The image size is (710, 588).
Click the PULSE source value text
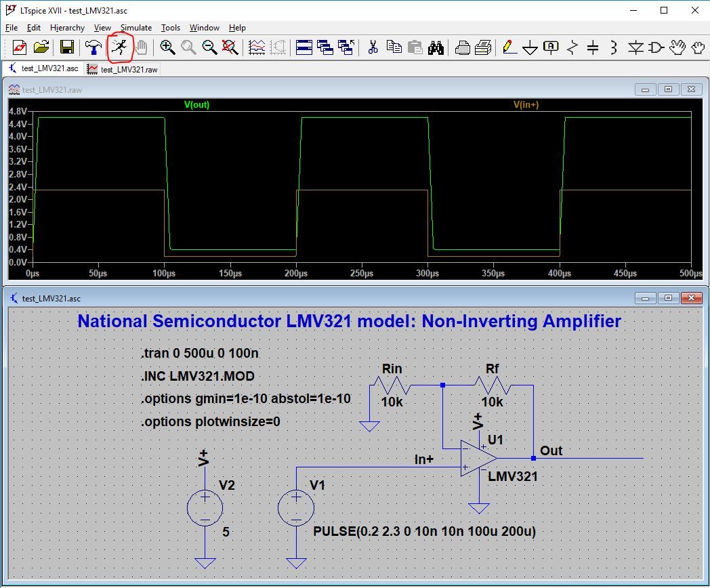point(424,531)
